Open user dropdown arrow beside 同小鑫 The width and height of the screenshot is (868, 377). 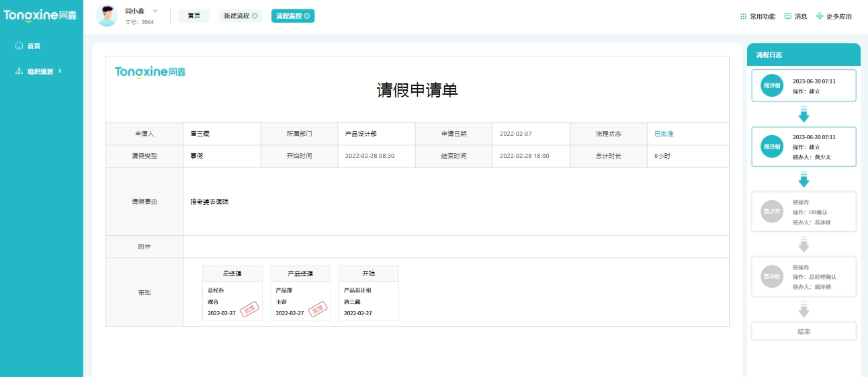point(155,11)
